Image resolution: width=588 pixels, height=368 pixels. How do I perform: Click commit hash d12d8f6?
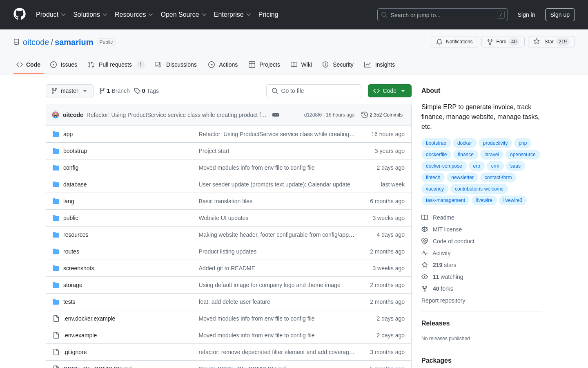point(313,115)
